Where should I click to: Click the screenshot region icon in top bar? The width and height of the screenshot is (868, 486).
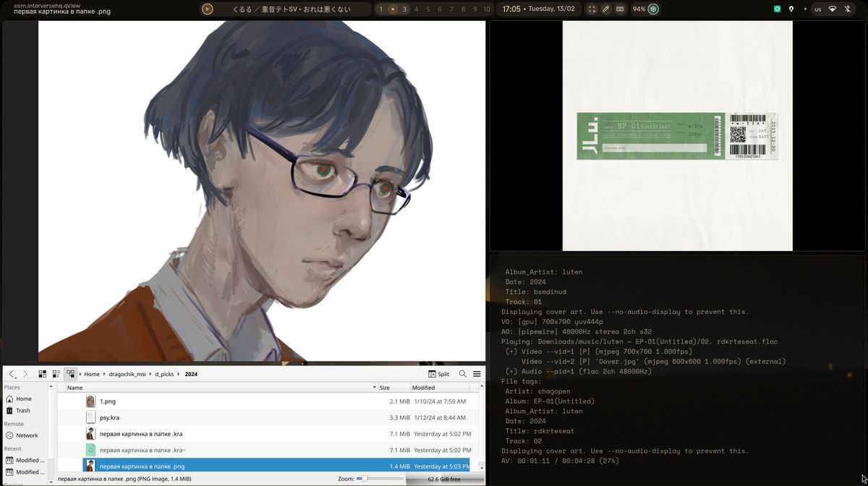pyautogui.click(x=592, y=9)
